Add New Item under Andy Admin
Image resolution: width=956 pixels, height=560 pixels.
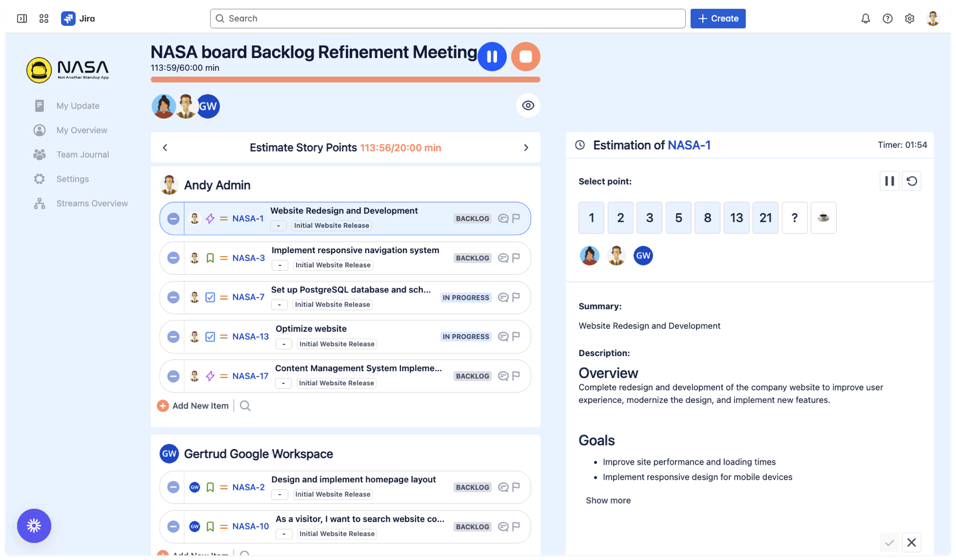pos(193,406)
